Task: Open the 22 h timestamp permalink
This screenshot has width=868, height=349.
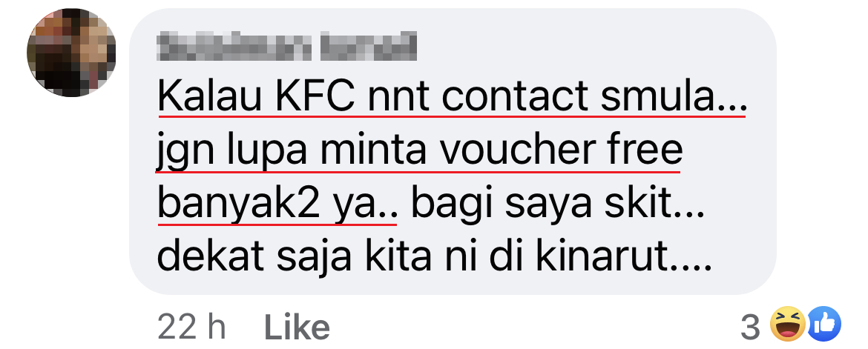Action: 191,328
